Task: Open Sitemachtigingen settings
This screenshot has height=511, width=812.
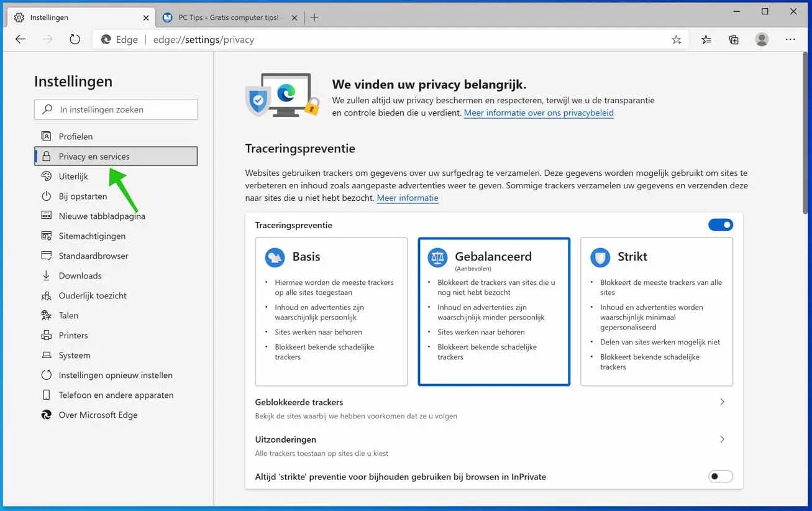Action: pos(116,236)
